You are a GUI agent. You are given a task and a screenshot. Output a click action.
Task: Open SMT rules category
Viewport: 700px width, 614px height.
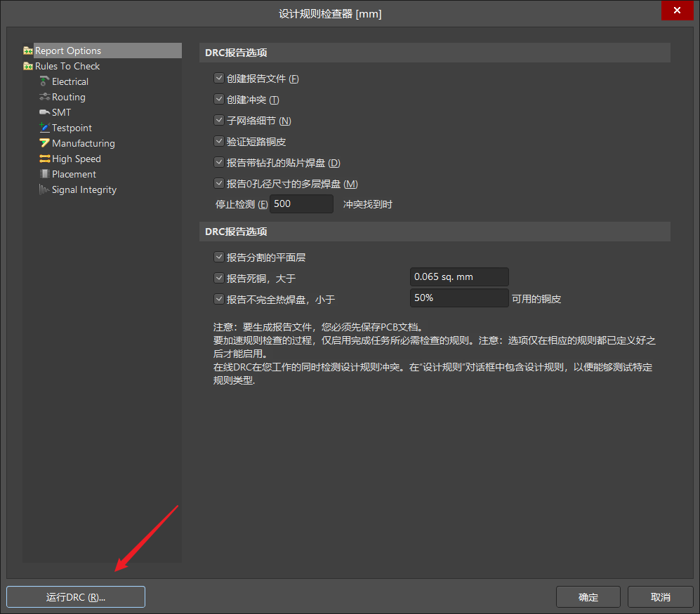click(61, 112)
